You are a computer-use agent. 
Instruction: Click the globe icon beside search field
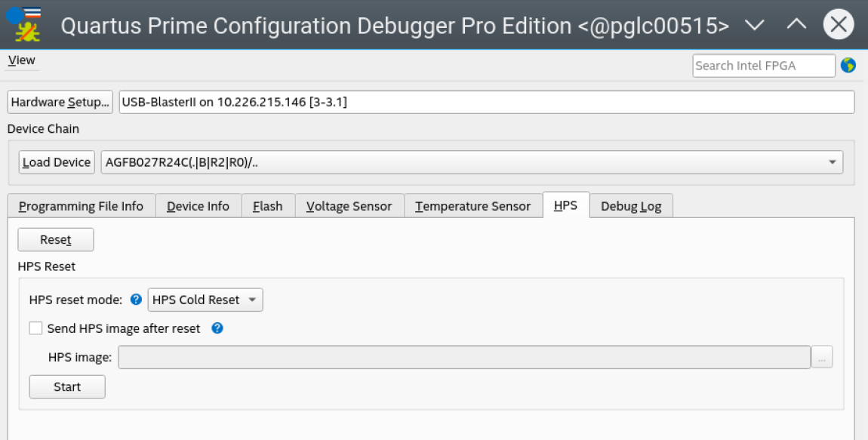pyautogui.click(x=848, y=66)
